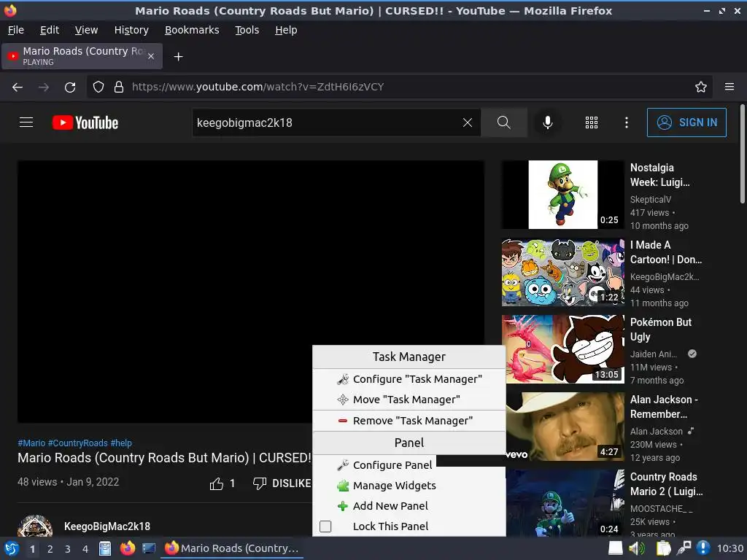Click the YouTube logo
Viewport: 747px width, 560px height.
tap(85, 122)
